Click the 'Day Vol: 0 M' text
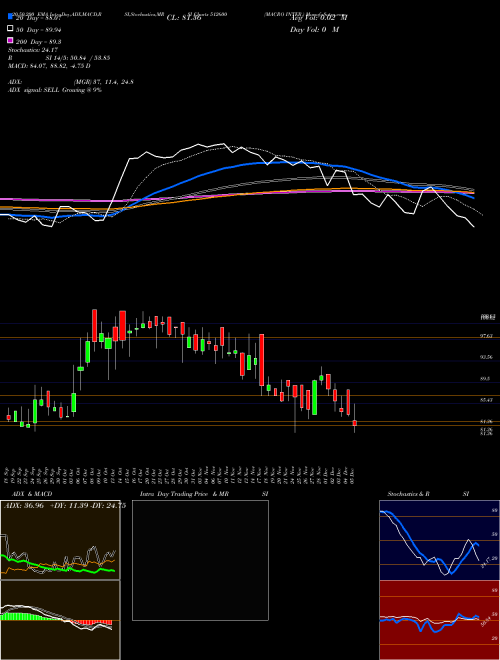Screen dimensions: 500x660 click(x=314, y=29)
